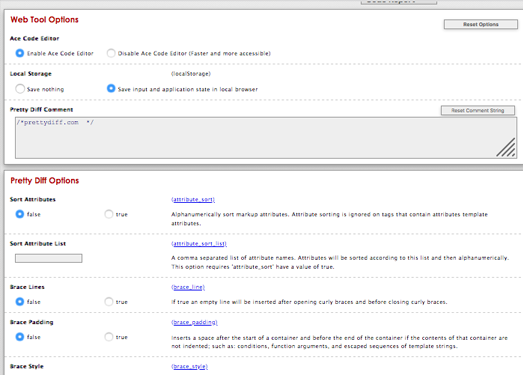Click the Brace Padding label
The height and width of the screenshot is (375, 523).
coord(32,322)
